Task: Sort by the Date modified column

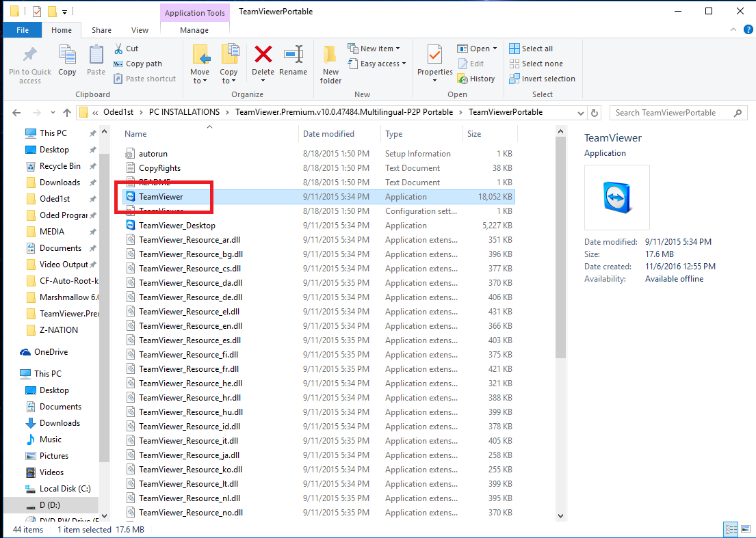Action: point(329,134)
